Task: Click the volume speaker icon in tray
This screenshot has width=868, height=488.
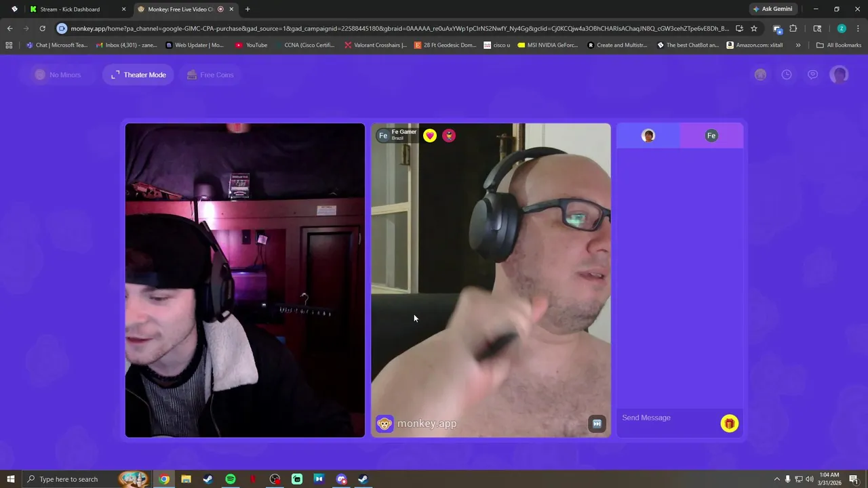Action: 810,479
